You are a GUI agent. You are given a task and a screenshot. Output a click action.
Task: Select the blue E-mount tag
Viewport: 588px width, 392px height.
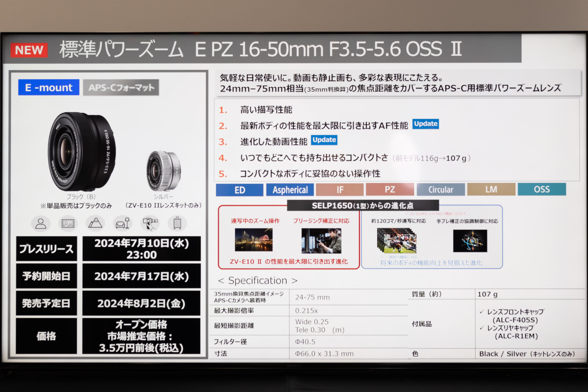49,88
